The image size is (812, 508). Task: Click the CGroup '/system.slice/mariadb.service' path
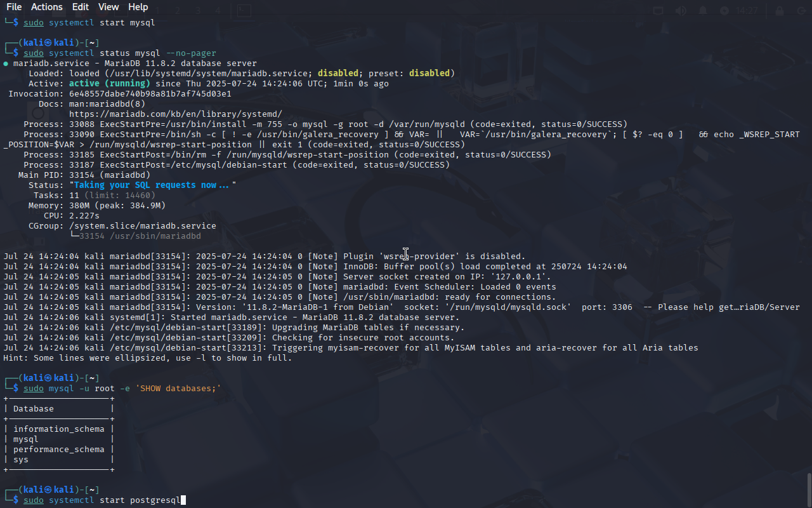(143, 226)
